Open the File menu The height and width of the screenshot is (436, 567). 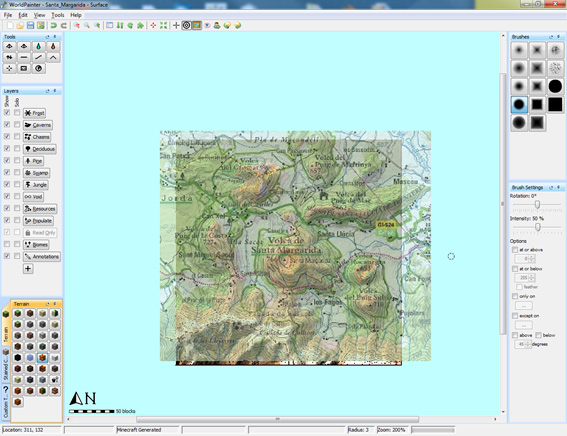(8, 15)
